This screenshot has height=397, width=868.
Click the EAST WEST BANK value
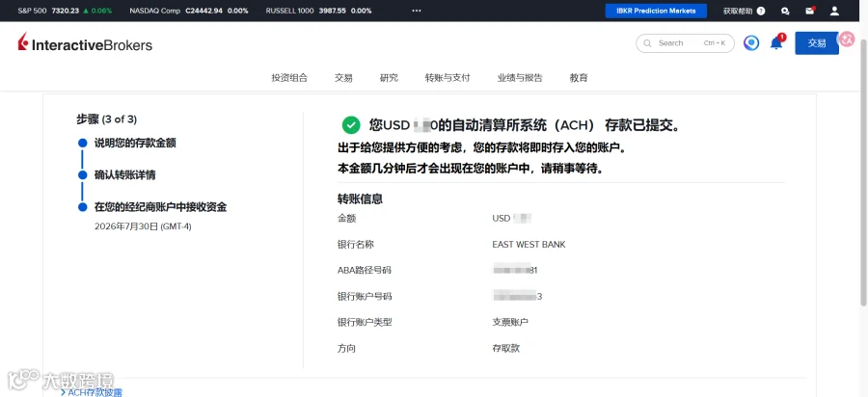coord(529,245)
